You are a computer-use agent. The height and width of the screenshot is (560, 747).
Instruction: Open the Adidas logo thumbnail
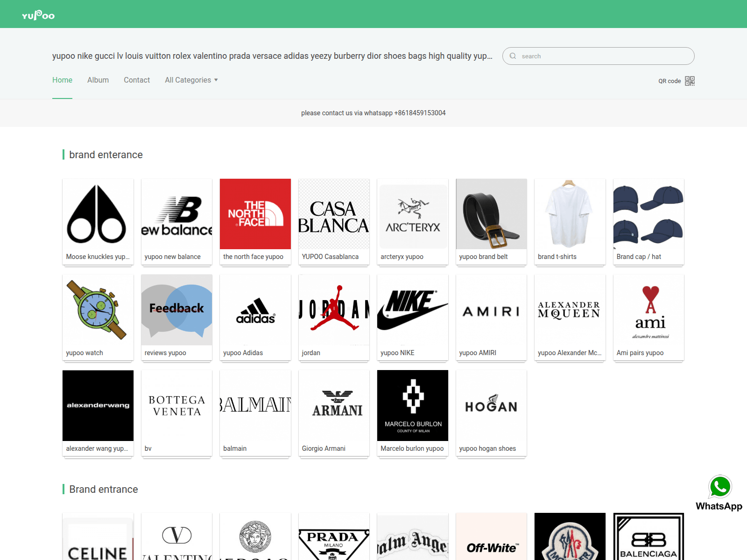pyautogui.click(x=255, y=310)
